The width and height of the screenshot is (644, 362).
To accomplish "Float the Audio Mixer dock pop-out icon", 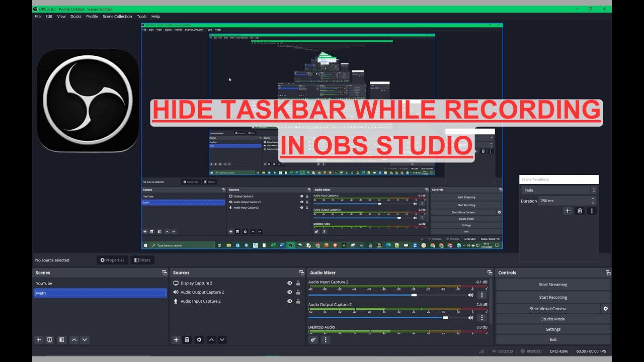I will point(489,273).
